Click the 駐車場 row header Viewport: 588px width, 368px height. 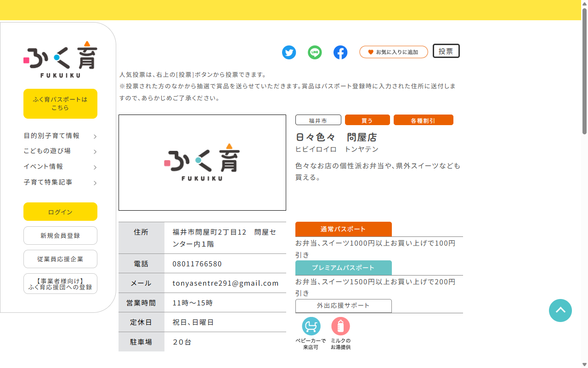point(141,342)
